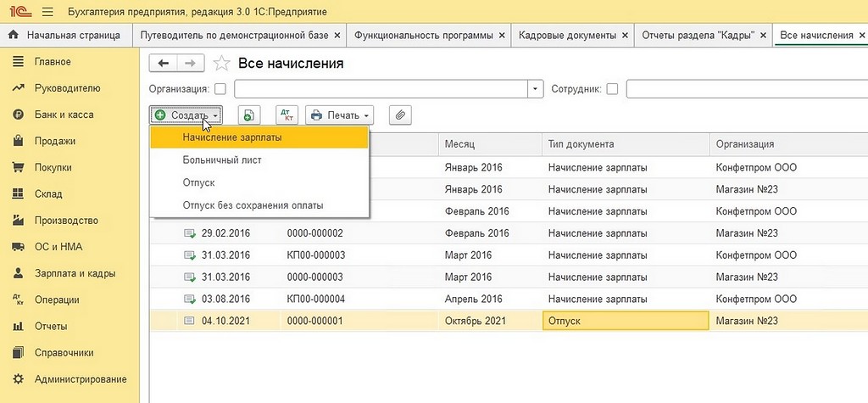Screen dimensions: 868x403
Task: Click the Руководителю chart icon in the sidebar
Action: pos(19,88)
